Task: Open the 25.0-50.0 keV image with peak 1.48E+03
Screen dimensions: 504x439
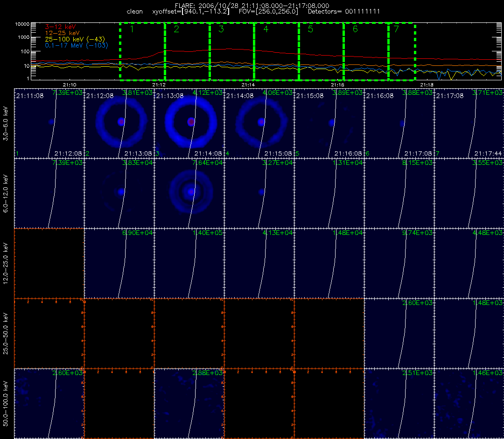Action: coord(469,333)
